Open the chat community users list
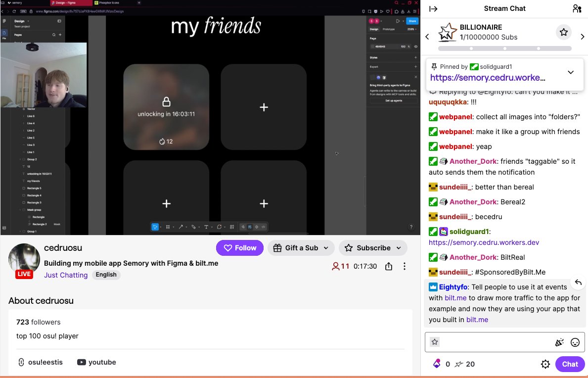This screenshot has width=588, height=378. pyautogui.click(x=577, y=8)
